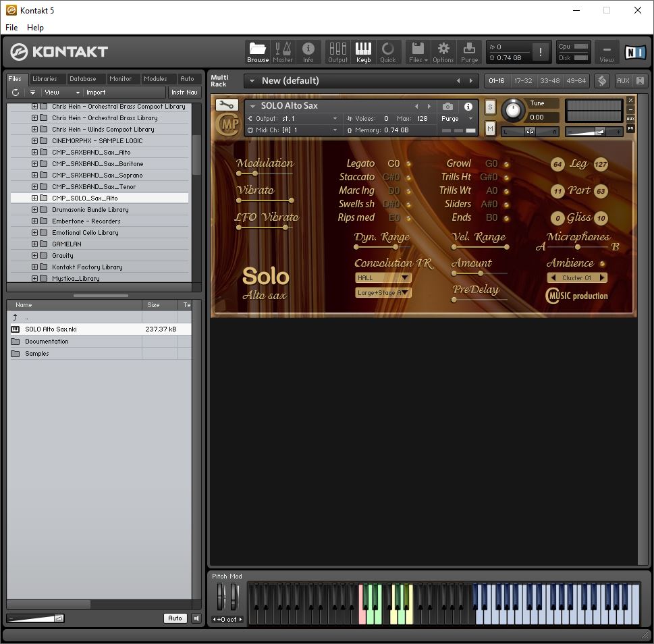Load next multi preset arrow
The image size is (654, 644).
(x=471, y=80)
